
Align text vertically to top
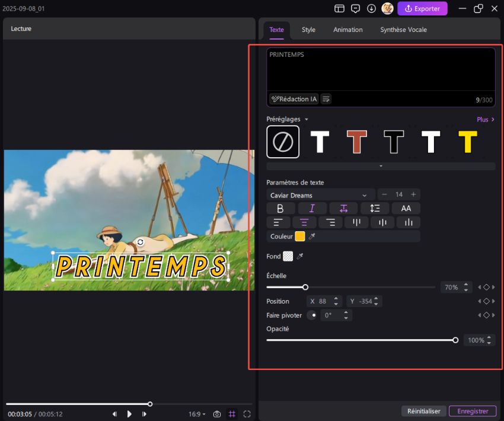click(x=356, y=222)
